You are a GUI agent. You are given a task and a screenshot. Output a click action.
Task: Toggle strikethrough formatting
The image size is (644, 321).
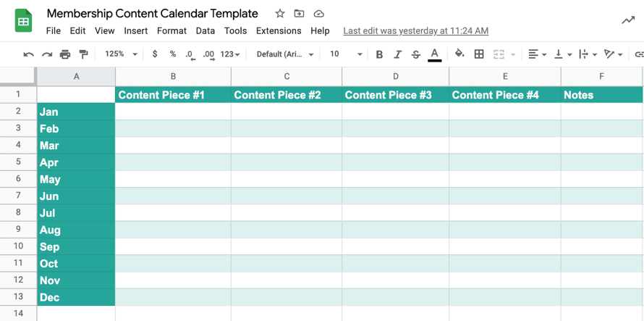(415, 54)
